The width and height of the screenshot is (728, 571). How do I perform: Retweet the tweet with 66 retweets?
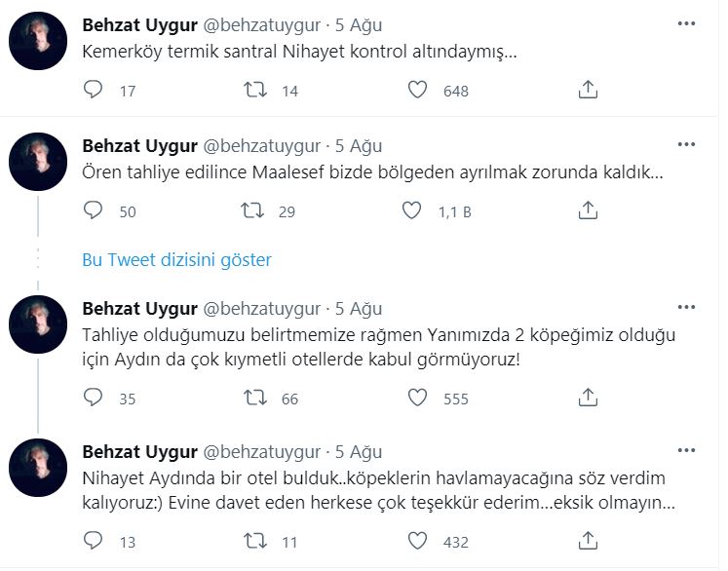(254, 398)
